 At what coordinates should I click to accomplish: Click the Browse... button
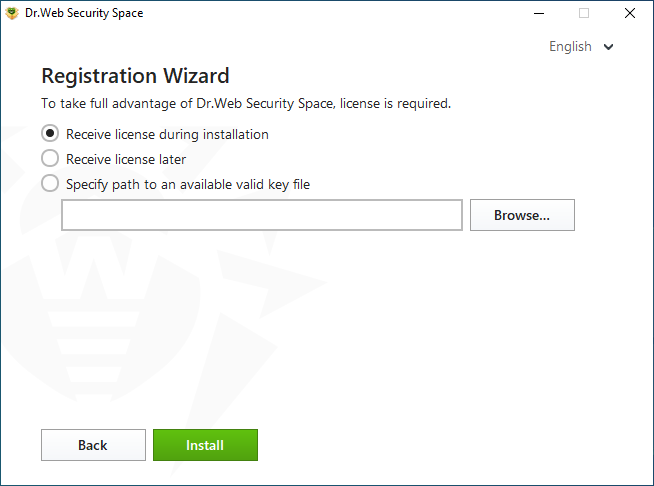[x=522, y=215]
